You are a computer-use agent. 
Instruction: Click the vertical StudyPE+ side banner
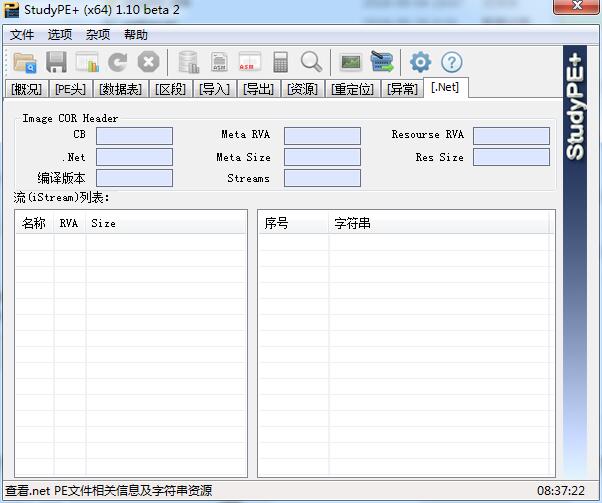tap(575, 261)
